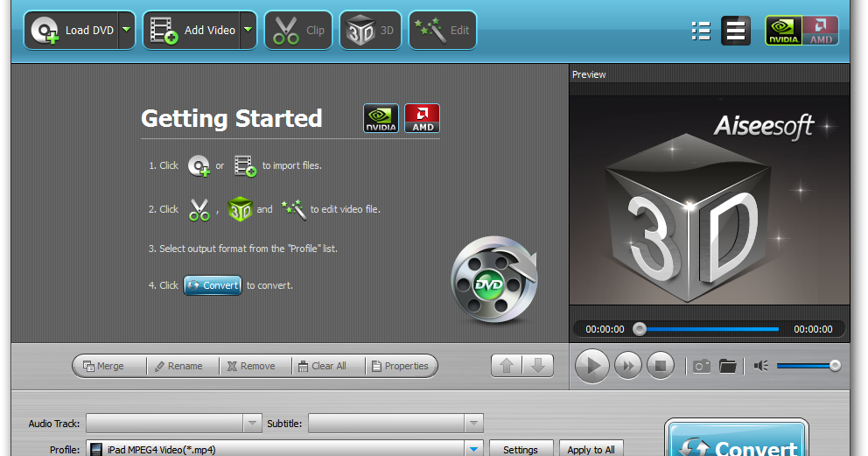Click the scissors icon in step 2
The width and height of the screenshot is (868, 456).
tap(199, 210)
